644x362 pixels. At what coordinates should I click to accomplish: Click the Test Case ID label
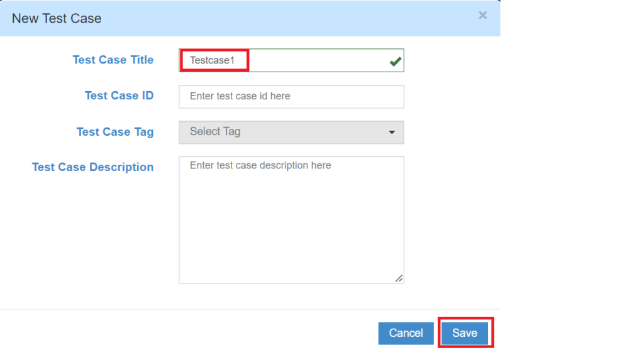119,96
